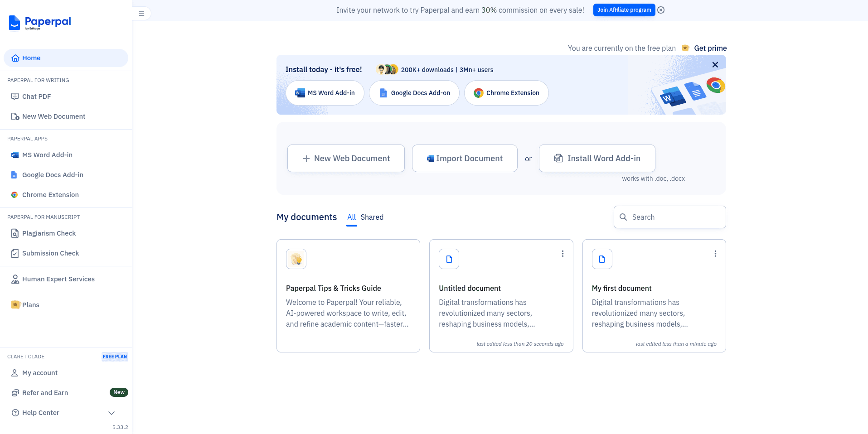Viewport: 868px width, 434px height.
Task: Open Chat PDF from sidebar
Action: 36,96
